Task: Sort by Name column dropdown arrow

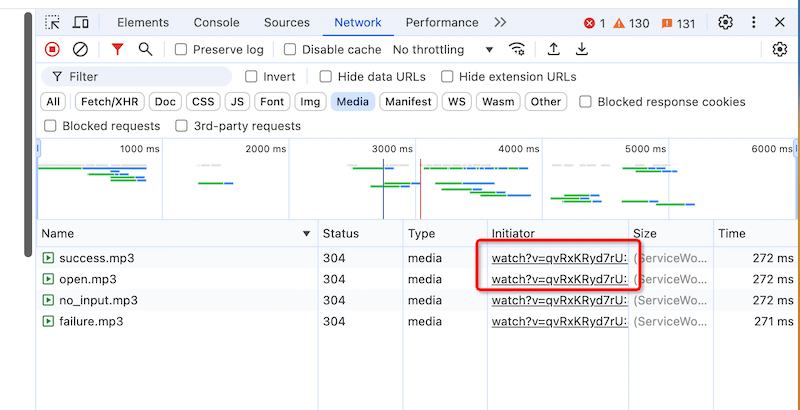Action: click(x=306, y=233)
